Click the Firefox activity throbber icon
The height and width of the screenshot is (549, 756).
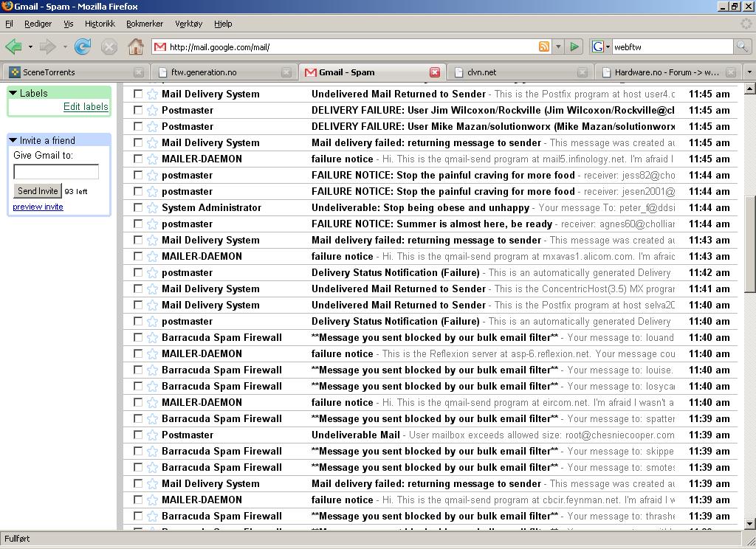(746, 23)
